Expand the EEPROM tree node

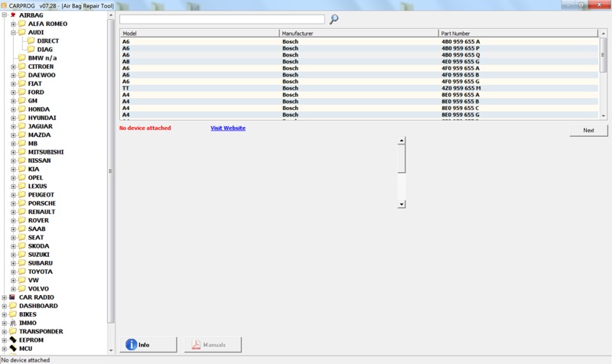coord(5,340)
